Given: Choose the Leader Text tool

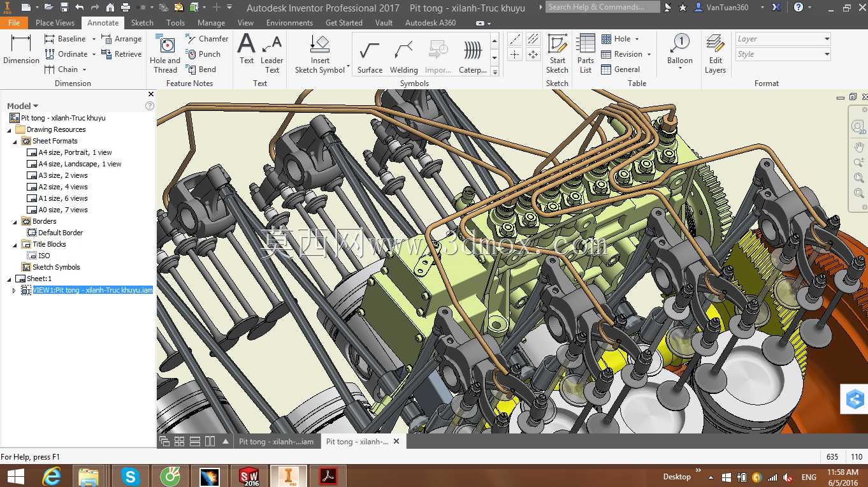Looking at the screenshot, I should coord(272,54).
